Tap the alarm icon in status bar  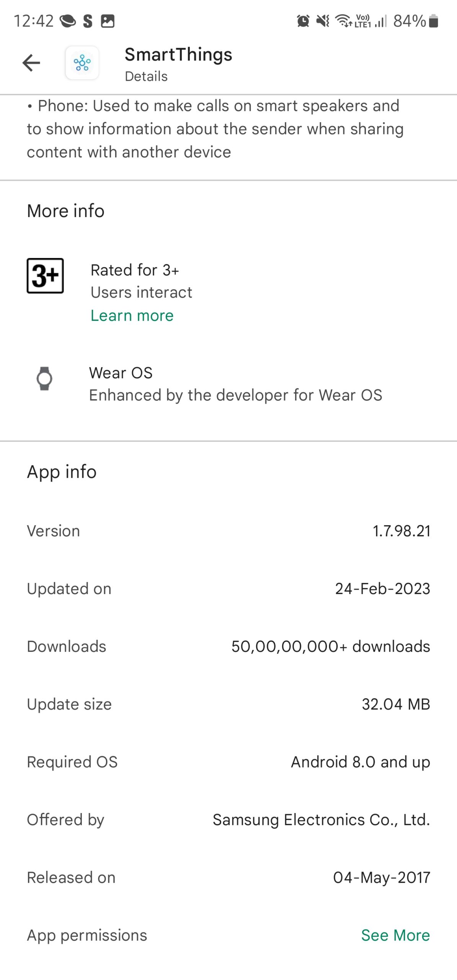pos(303,21)
